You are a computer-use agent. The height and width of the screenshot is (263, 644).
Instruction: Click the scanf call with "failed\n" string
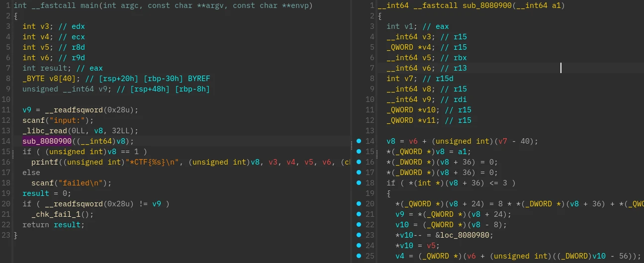pos(42,183)
